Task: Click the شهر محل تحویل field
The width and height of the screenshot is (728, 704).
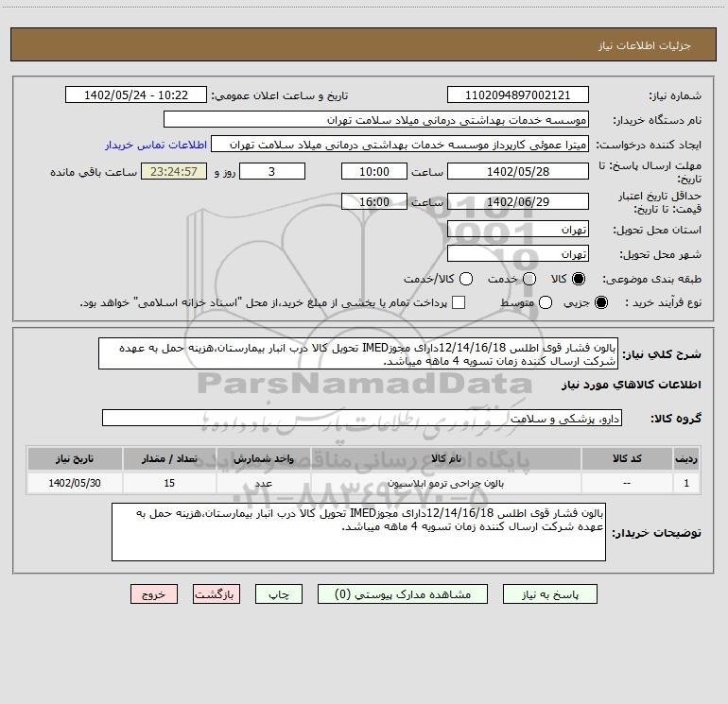Action: [517, 254]
